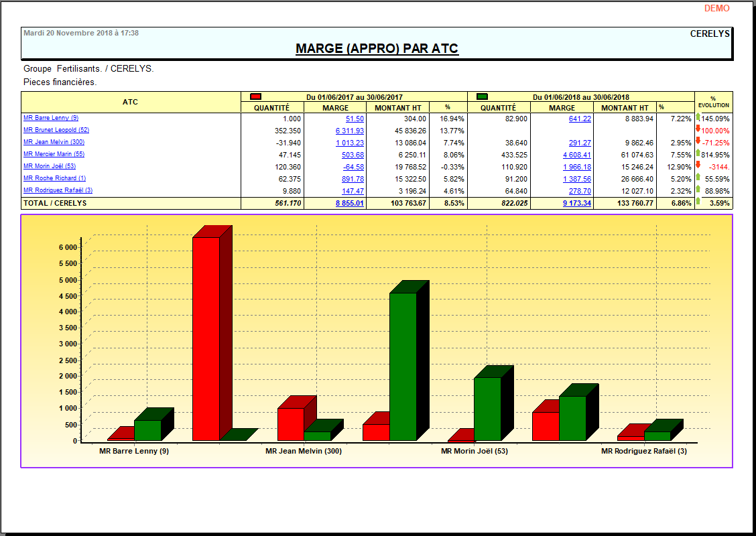
Task: Open MR Barre Lenny (9) link
Action: (x=51, y=118)
